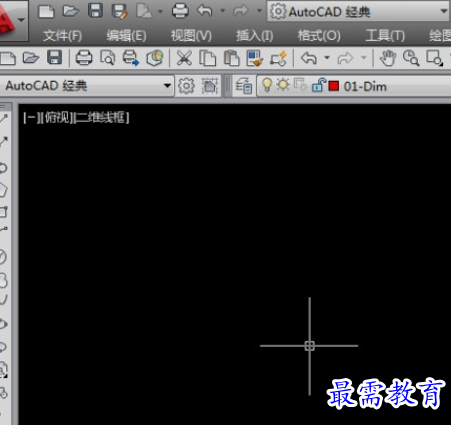Expand redo history in quick access toolbar
This screenshot has height=425, width=451.
pos(259,11)
